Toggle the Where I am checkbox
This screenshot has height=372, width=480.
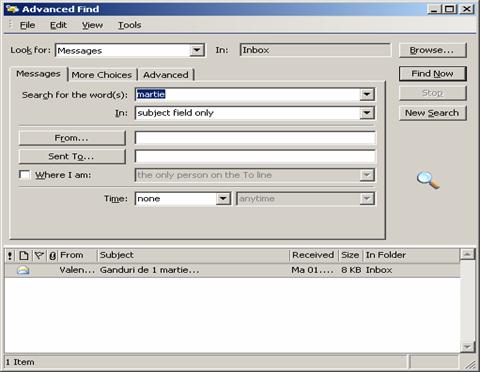pyautogui.click(x=25, y=175)
